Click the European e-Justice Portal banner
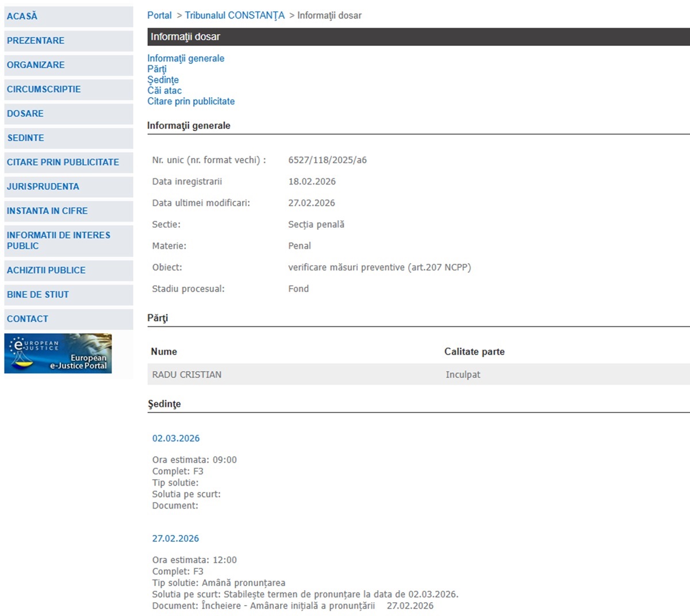 [x=58, y=353]
